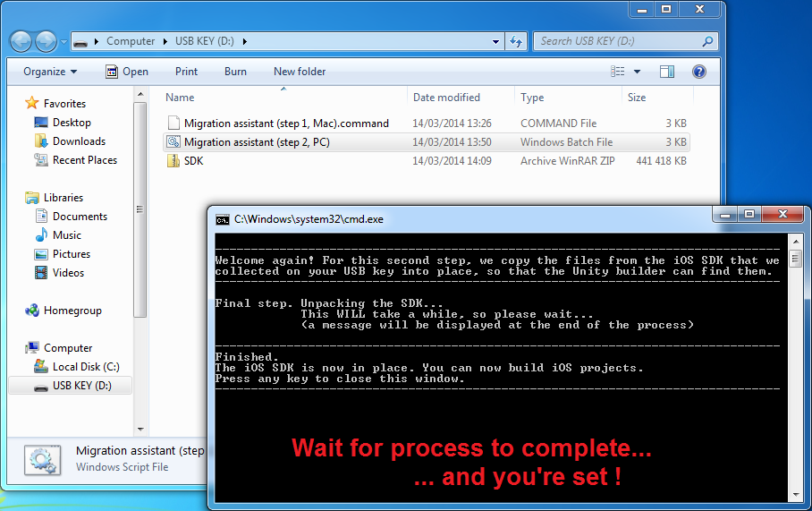Toggle the preview pane icon
Viewport: 812px width, 511px height.
(667, 72)
